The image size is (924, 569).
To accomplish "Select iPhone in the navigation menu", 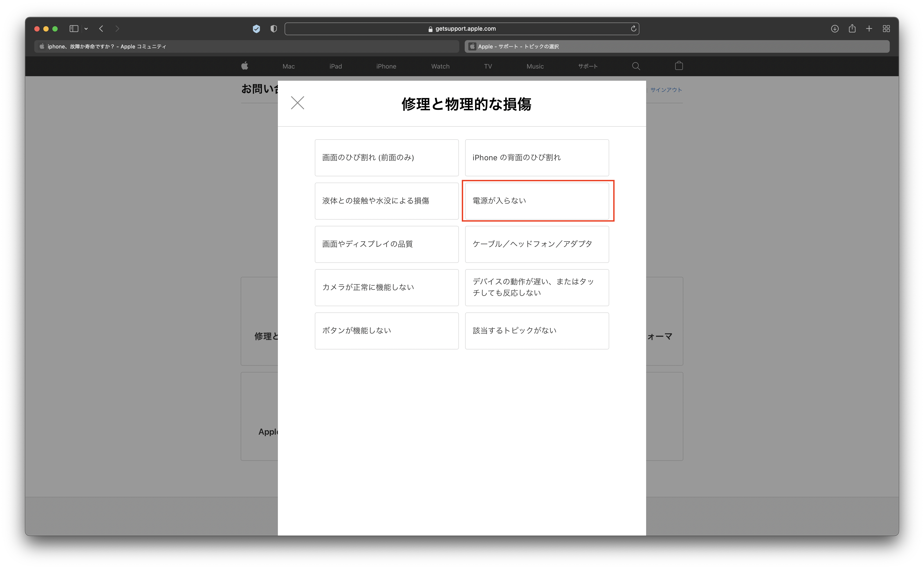I will click(386, 66).
